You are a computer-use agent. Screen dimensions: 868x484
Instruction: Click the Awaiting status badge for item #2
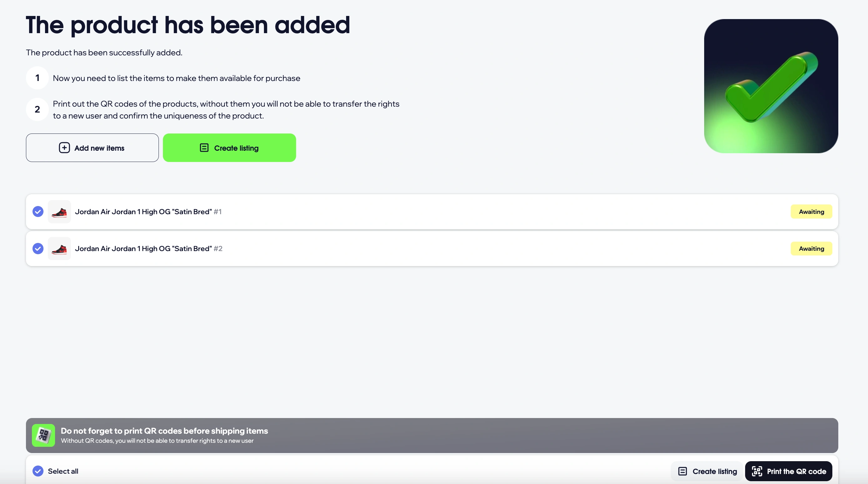811,249
